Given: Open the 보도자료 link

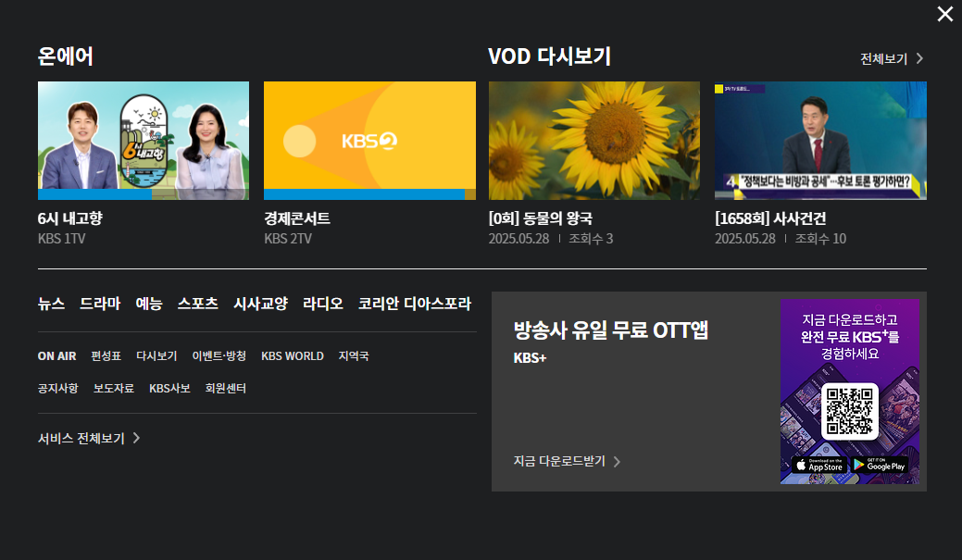Looking at the screenshot, I should 114,388.
